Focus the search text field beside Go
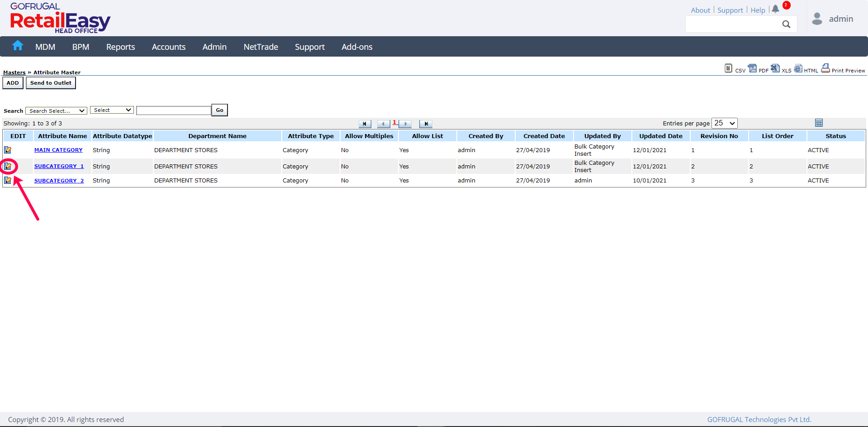Viewport: 868px width, 427px height. [174, 110]
